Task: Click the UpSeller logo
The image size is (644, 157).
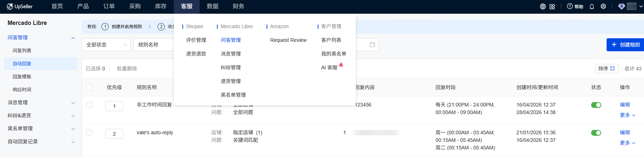Action: point(19,6)
